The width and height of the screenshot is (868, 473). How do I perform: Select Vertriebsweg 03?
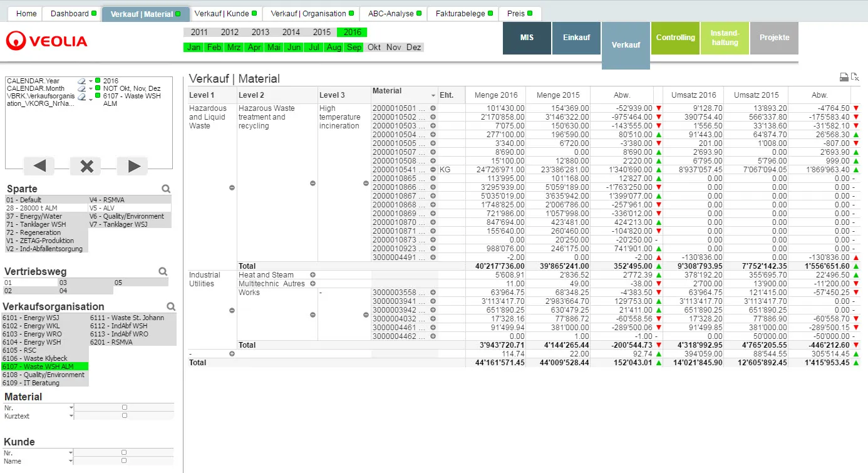coord(85,283)
